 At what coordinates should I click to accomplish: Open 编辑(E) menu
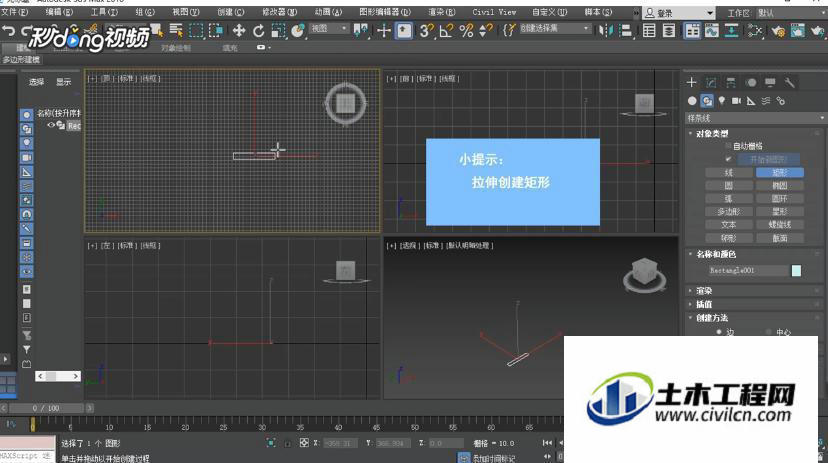(x=59, y=12)
